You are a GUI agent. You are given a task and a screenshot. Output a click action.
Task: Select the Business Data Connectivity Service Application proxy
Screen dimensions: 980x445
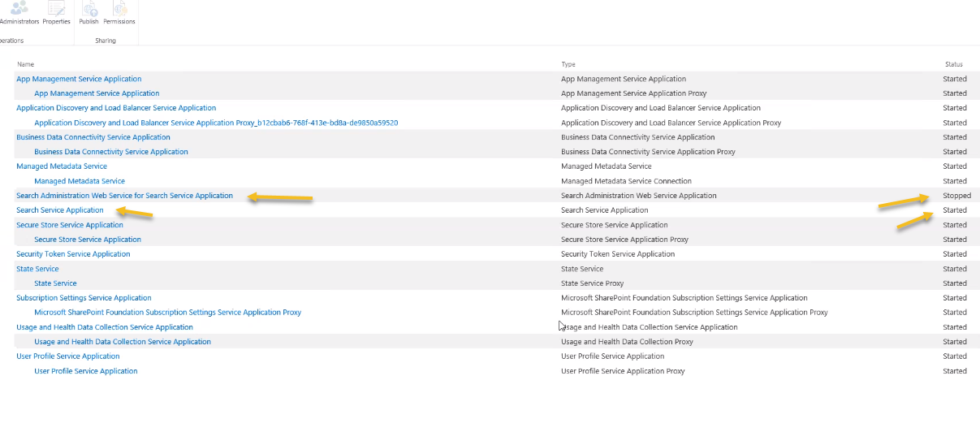tap(111, 152)
